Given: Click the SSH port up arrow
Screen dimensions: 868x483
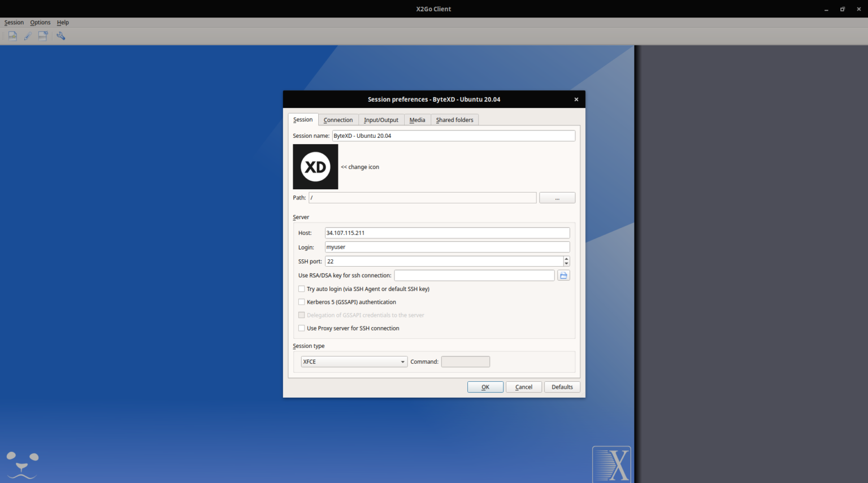Looking at the screenshot, I should tap(566, 259).
